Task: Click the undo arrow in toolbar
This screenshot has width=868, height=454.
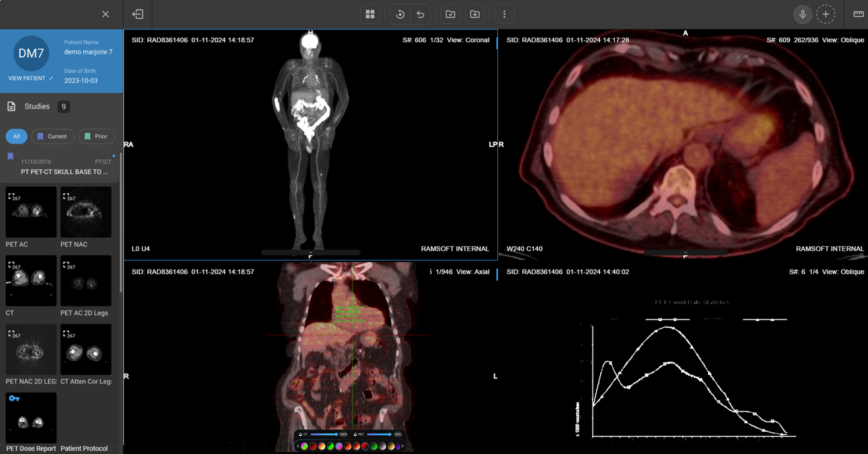Action: 420,14
